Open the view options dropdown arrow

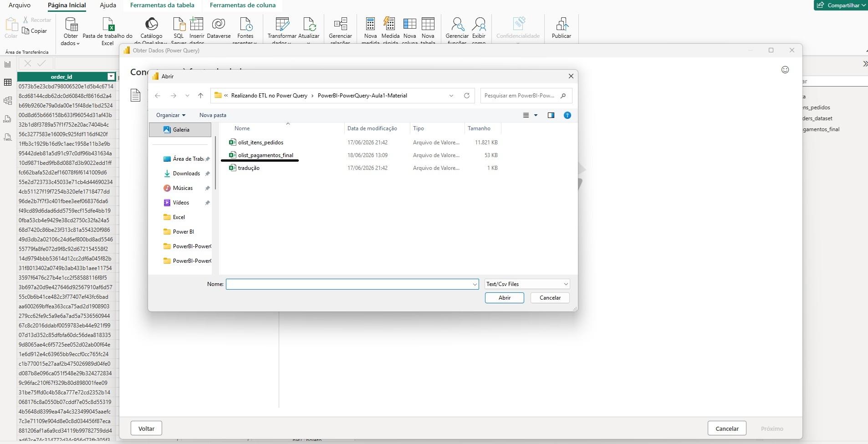click(536, 115)
